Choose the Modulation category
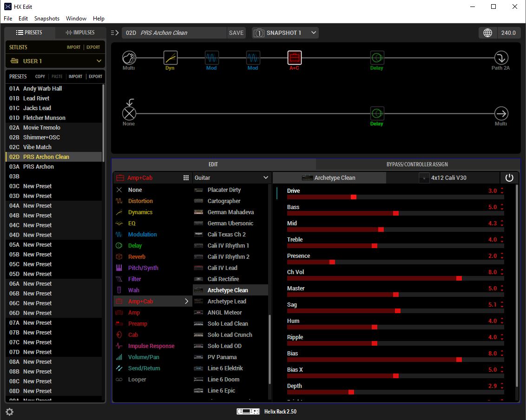526x420 pixels. click(x=152, y=234)
